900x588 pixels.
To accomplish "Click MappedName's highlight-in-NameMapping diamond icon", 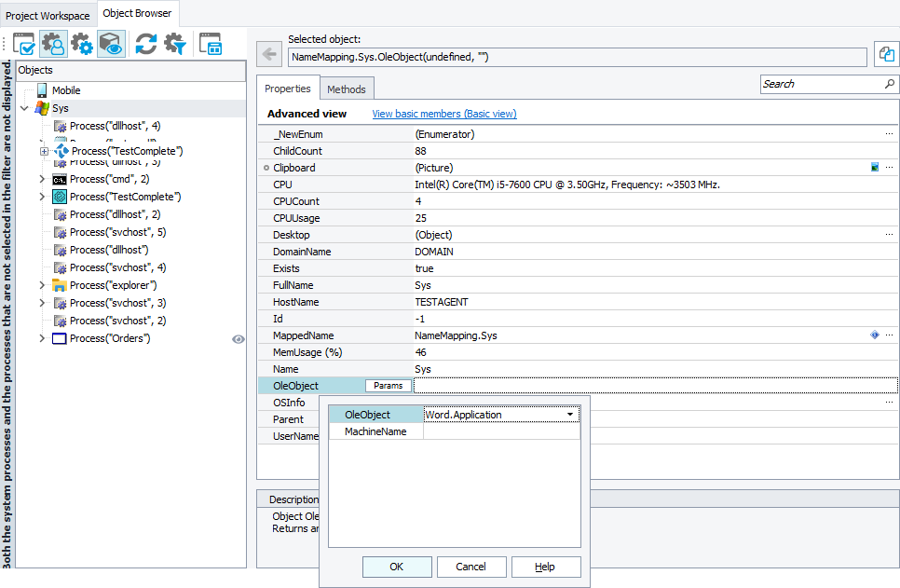I will [x=873, y=335].
